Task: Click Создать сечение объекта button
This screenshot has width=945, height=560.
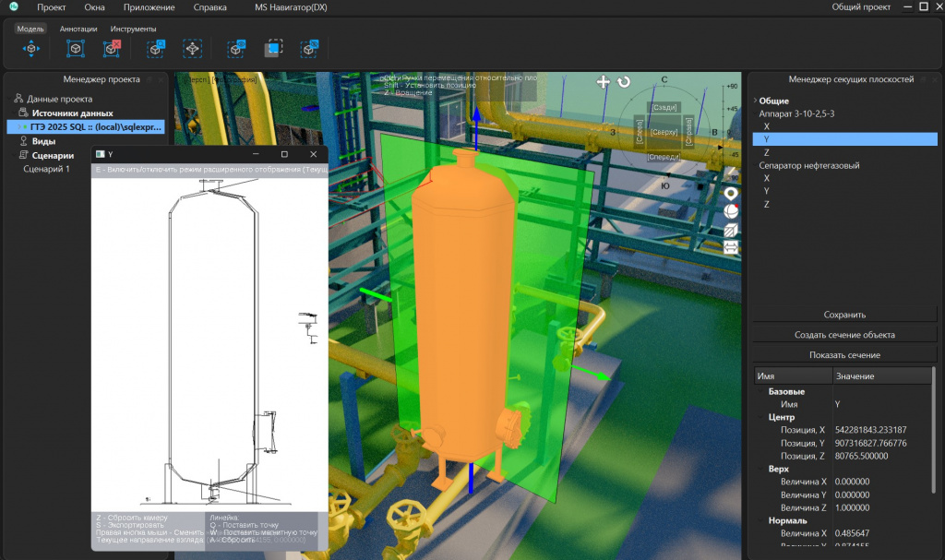Action: 844,335
